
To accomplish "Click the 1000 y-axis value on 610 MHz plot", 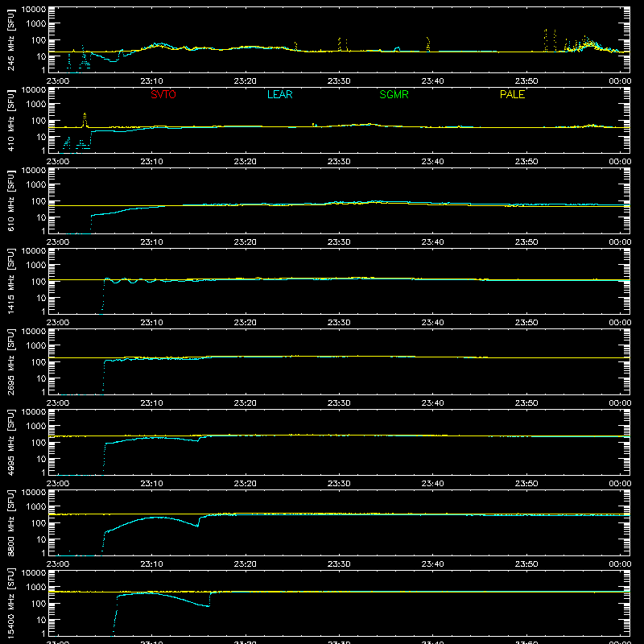I will point(36,185).
